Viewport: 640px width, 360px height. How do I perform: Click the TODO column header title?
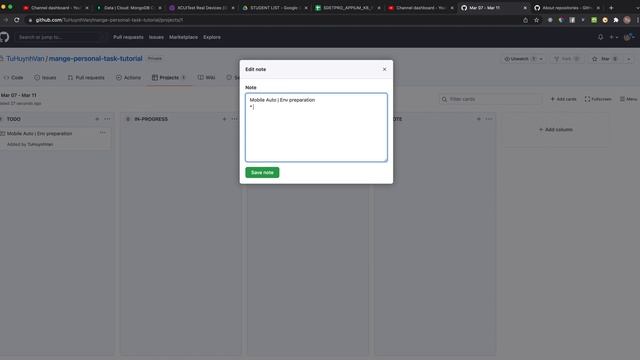pyautogui.click(x=13, y=119)
